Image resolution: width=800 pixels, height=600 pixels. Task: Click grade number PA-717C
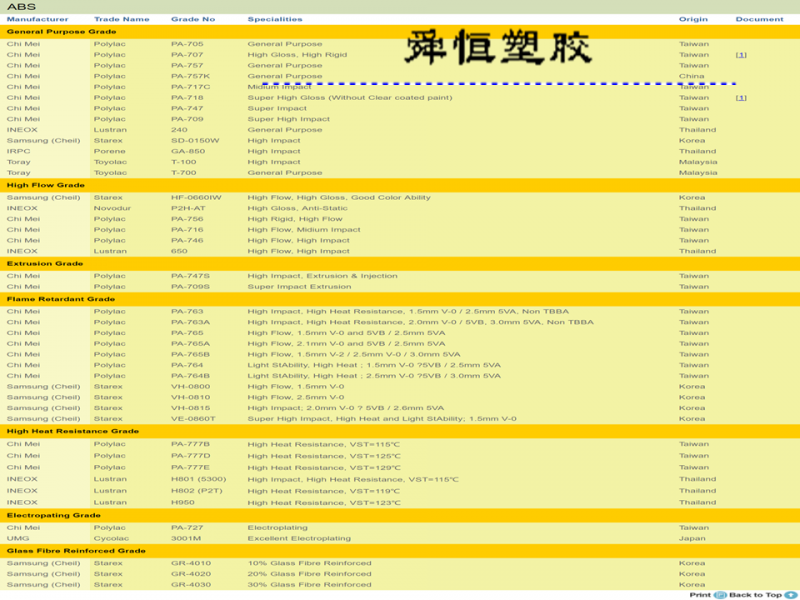click(190, 87)
